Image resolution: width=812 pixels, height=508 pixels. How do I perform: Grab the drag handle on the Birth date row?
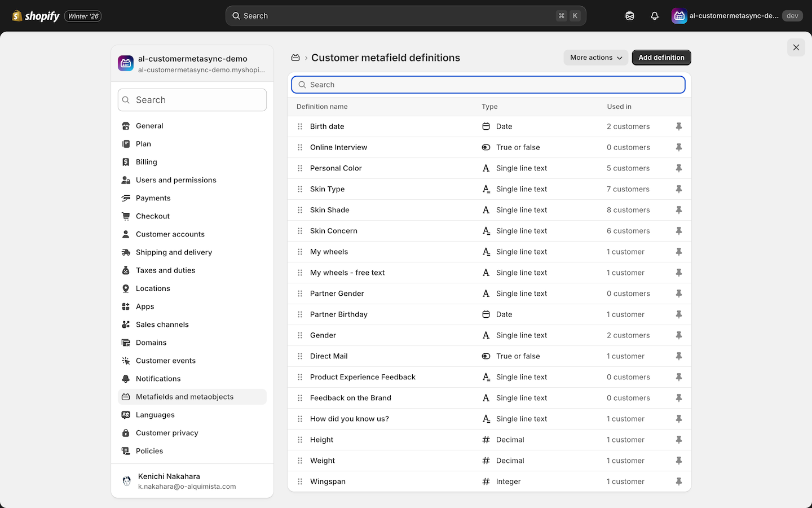pyautogui.click(x=300, y=126)
